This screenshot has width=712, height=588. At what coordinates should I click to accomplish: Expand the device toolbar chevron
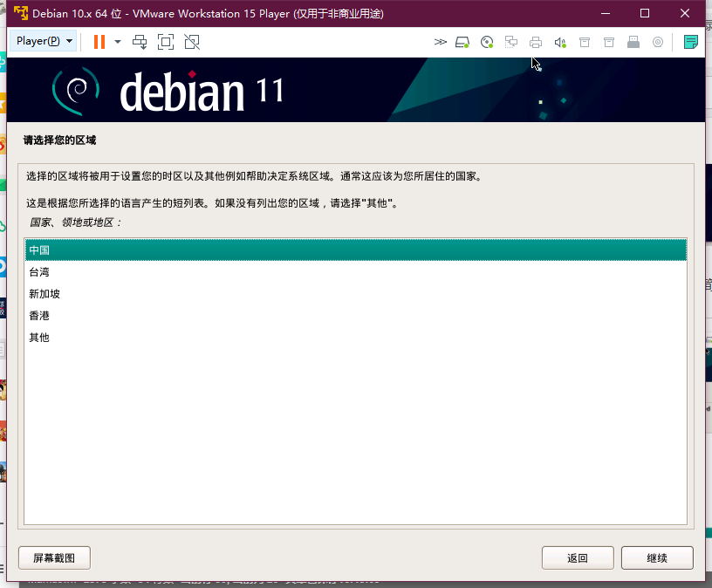point(440,42)
